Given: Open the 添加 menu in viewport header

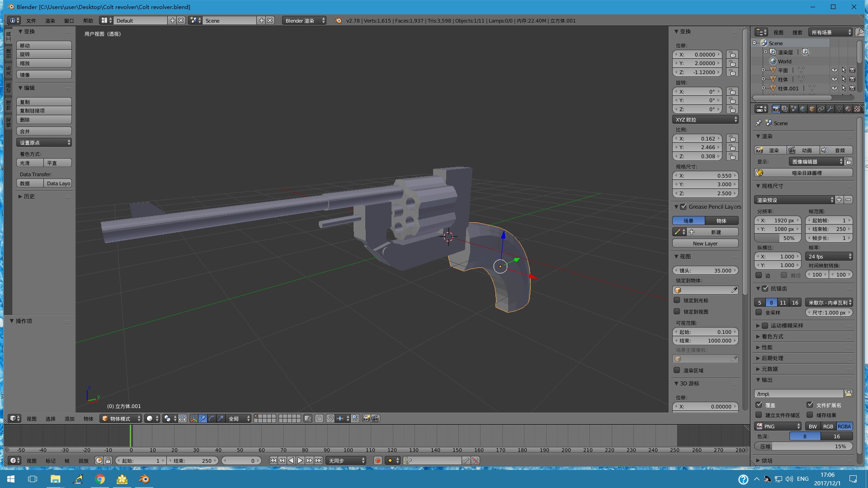Looking at the screenshot, I should (69, 419).
